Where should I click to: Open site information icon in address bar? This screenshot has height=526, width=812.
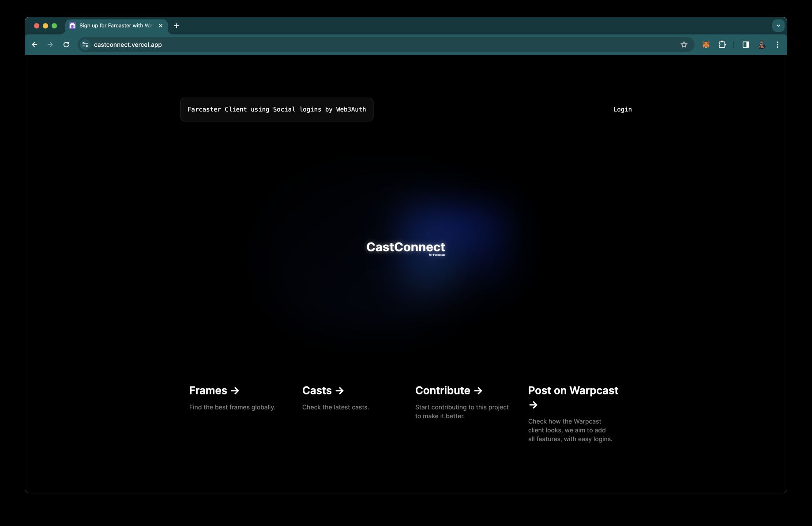click(x=85, y=45)
